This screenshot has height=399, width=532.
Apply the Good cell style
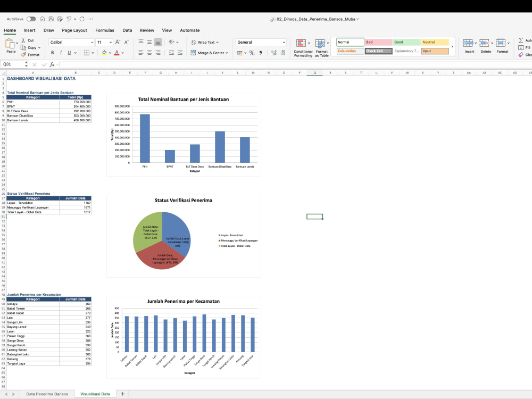point(407,42)
